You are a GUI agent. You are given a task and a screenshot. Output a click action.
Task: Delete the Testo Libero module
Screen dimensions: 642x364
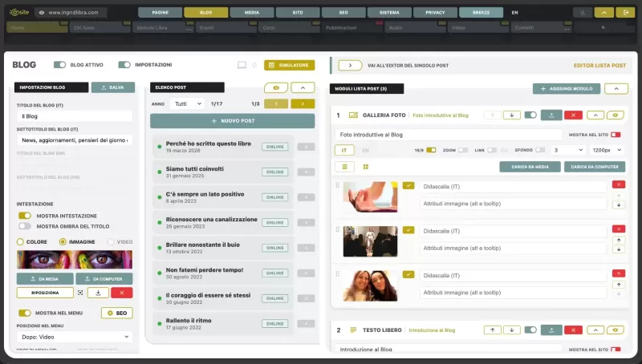coord(573,330)
